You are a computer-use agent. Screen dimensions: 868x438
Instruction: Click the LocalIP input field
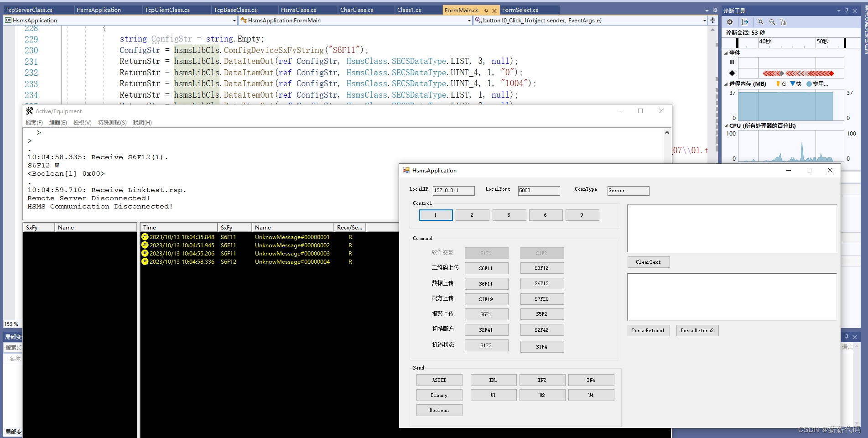pos(453,190)
